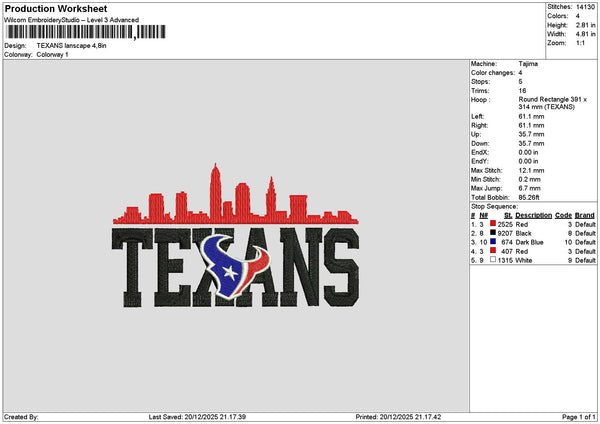This screenshot has height=424, width=600.
Task: Click the "Production Worksheet" title
Action: tap(56, 8)
